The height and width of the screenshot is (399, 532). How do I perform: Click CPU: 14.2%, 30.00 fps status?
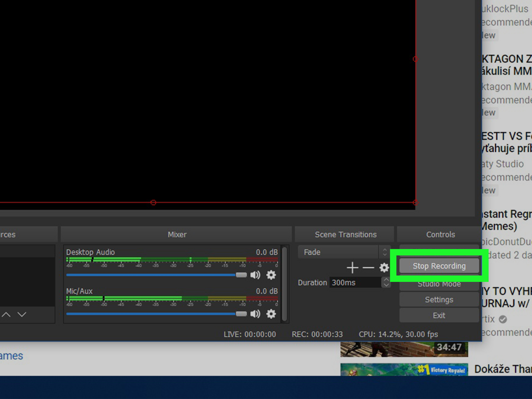[398, 334]
